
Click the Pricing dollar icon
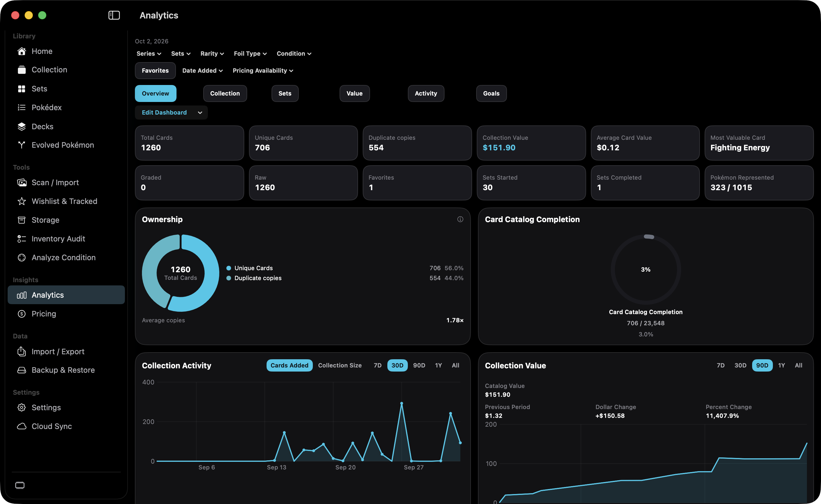[x=22, y=314]
